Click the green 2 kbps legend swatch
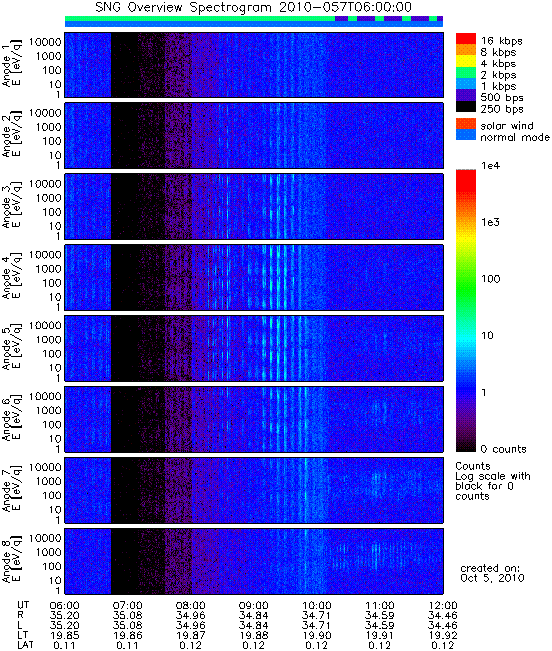The height and width of the screenshot is (651, 552). [x=466, y=73]
